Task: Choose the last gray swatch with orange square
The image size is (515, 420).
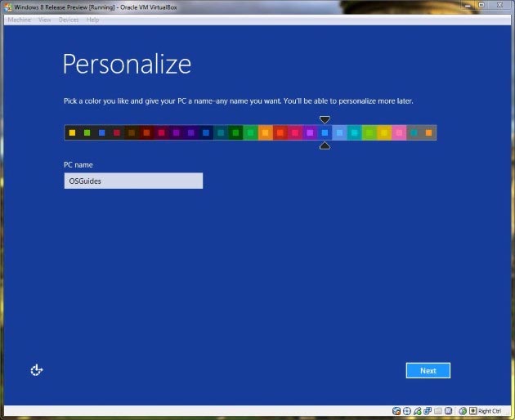Action: [428, 132]
